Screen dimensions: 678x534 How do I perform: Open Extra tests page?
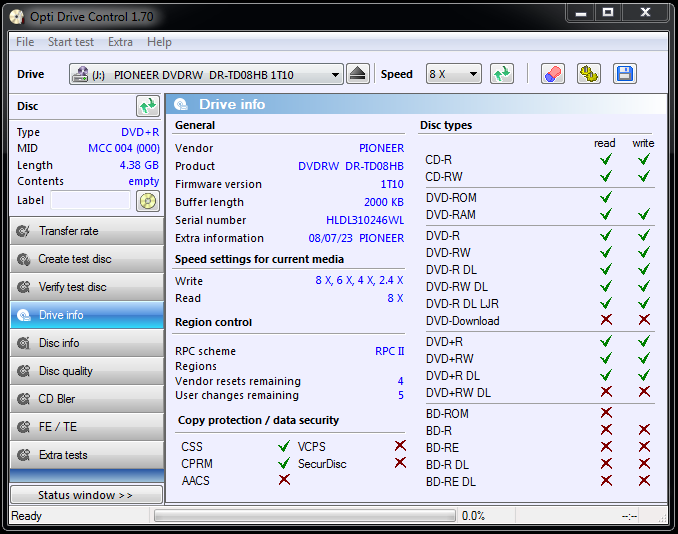click(87, 455)
